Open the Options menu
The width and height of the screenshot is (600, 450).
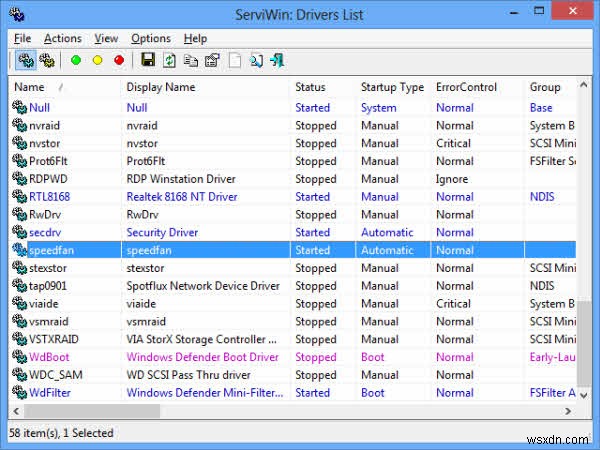151,39
